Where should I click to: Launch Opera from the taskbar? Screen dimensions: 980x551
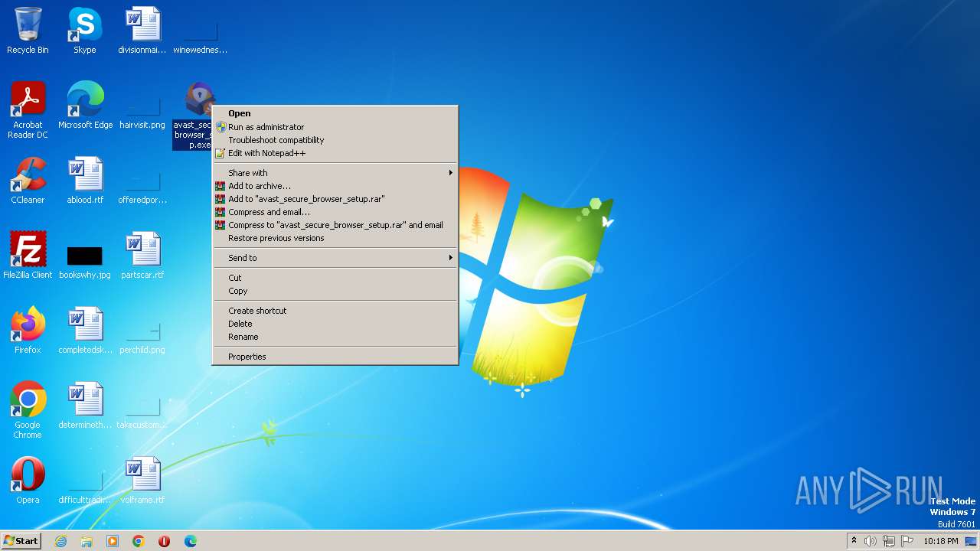164,541
